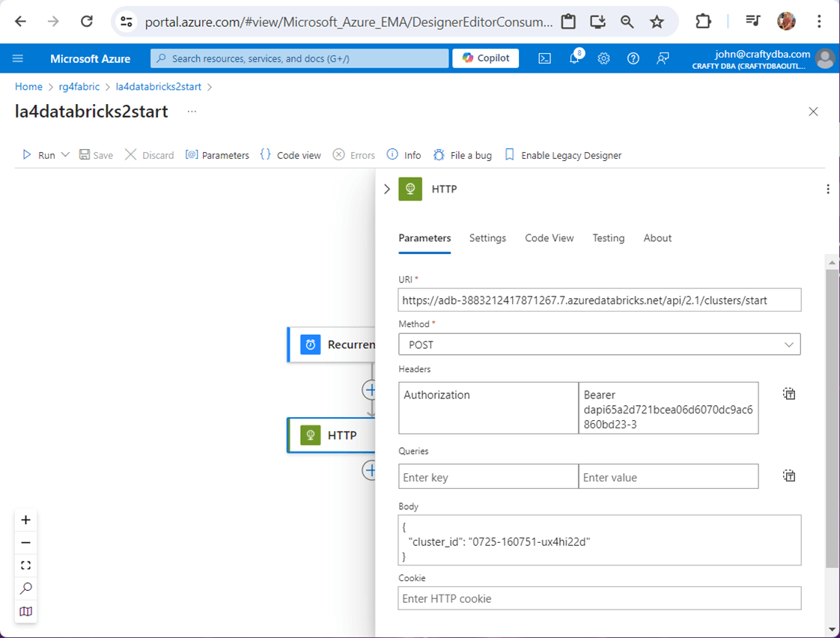840x638 pixels.
Task: Fit workflow to view
Action: [x=25, y=565]
